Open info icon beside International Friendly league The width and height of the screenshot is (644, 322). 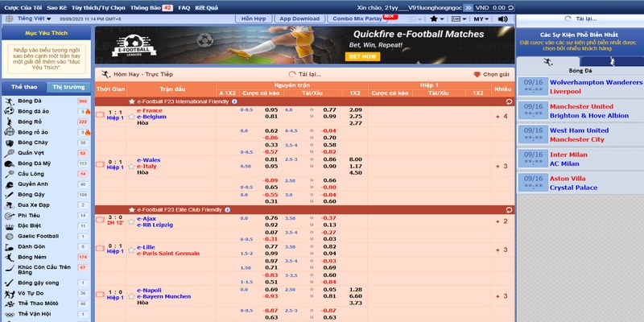(x=234, y=101)
